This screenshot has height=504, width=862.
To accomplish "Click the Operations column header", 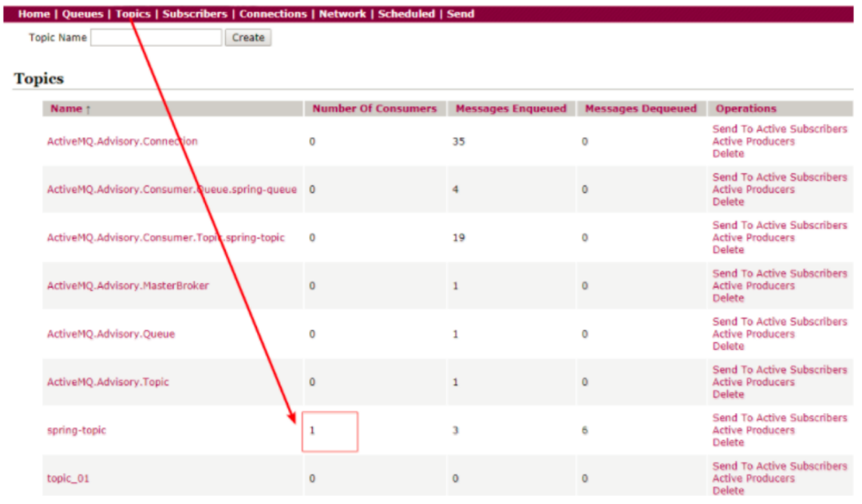I will coord(746,108).
